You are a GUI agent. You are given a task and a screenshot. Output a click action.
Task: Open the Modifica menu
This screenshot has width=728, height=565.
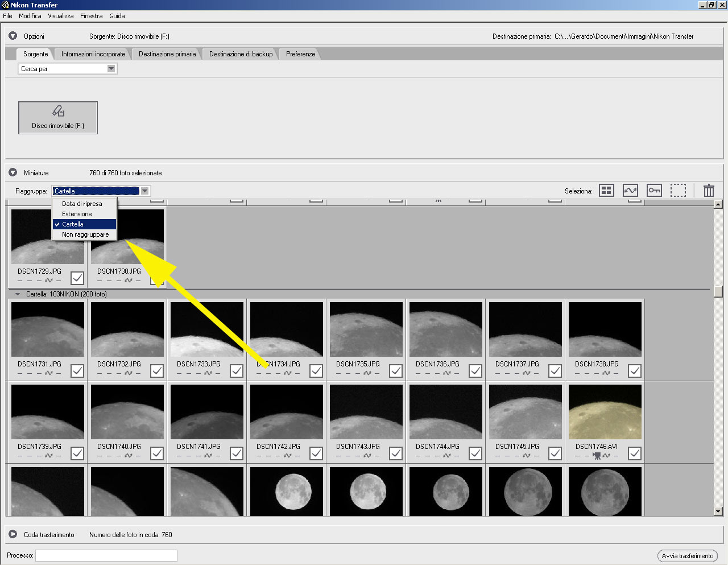tap(30, 16)
